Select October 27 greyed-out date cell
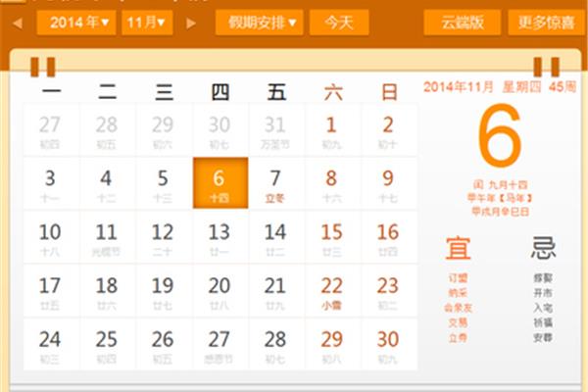The image size is (588, 392). coord(51,130)
